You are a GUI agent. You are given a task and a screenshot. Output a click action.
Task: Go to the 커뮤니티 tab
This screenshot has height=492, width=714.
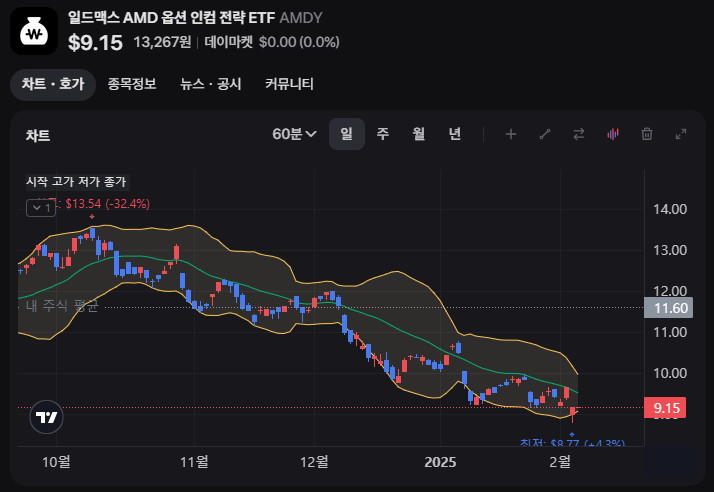pyautogui.click(x=289, y=84)
